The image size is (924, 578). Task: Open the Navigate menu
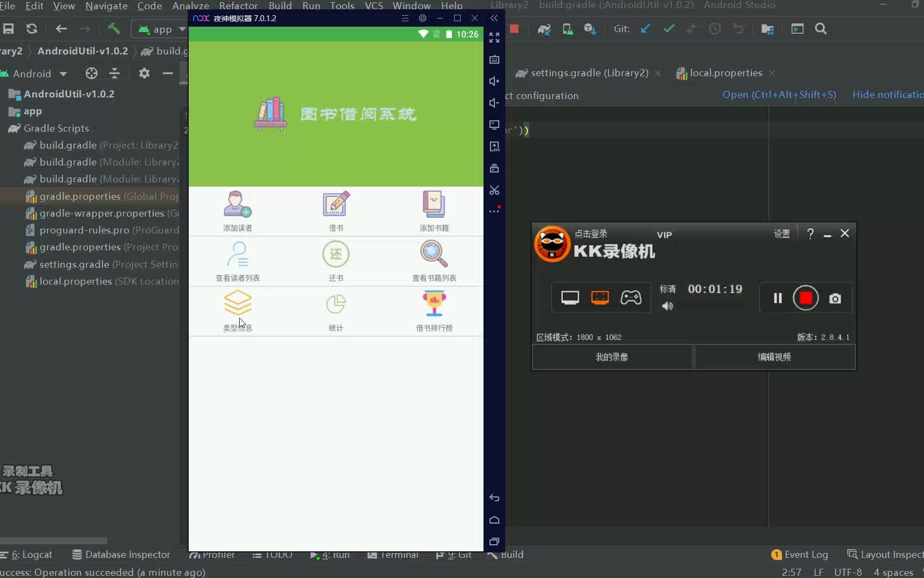click(106, 6)
